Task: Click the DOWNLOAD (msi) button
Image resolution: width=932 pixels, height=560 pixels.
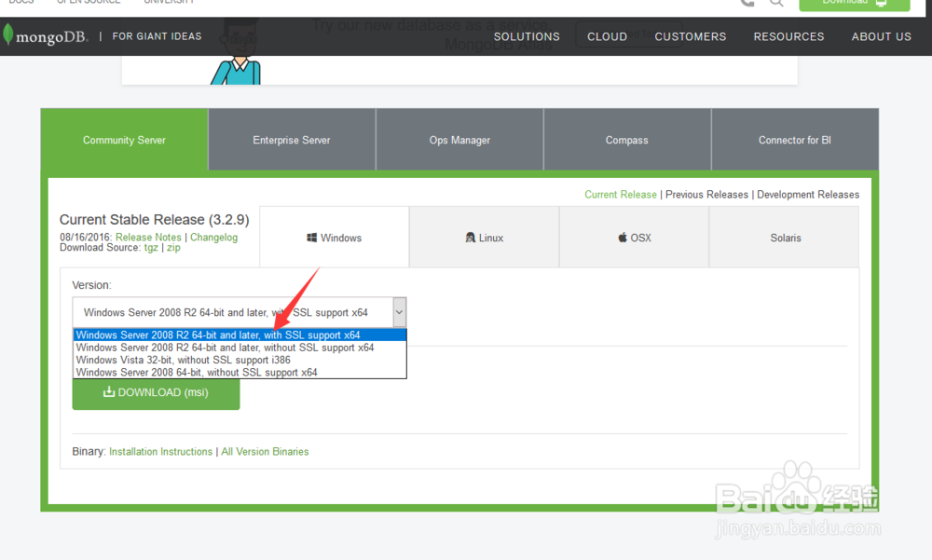Action: (x=156, y=393)
